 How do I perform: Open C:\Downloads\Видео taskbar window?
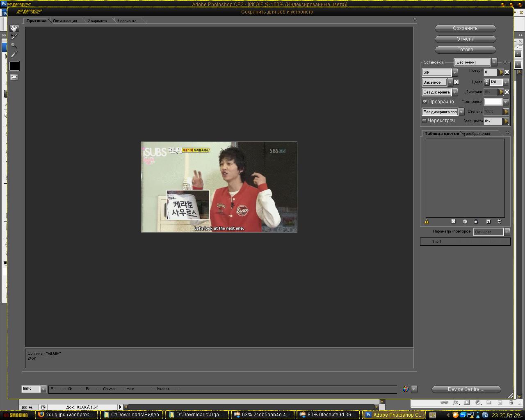132,415
